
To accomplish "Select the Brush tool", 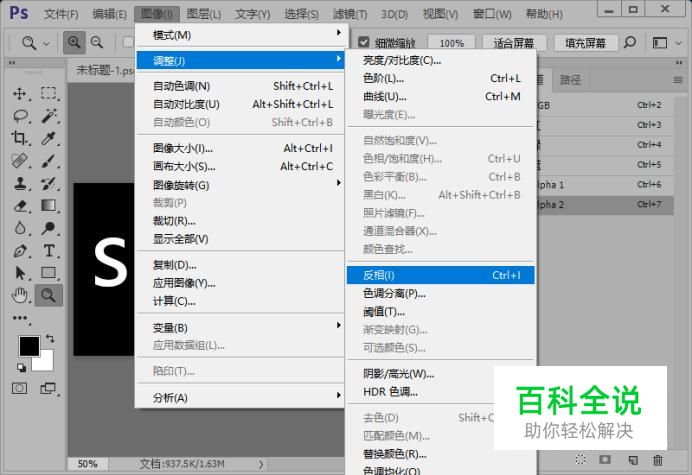I will pos(49,161).
